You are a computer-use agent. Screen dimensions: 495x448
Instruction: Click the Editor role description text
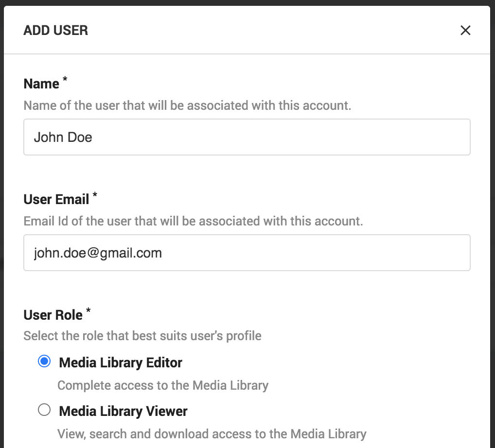(162, 385)
